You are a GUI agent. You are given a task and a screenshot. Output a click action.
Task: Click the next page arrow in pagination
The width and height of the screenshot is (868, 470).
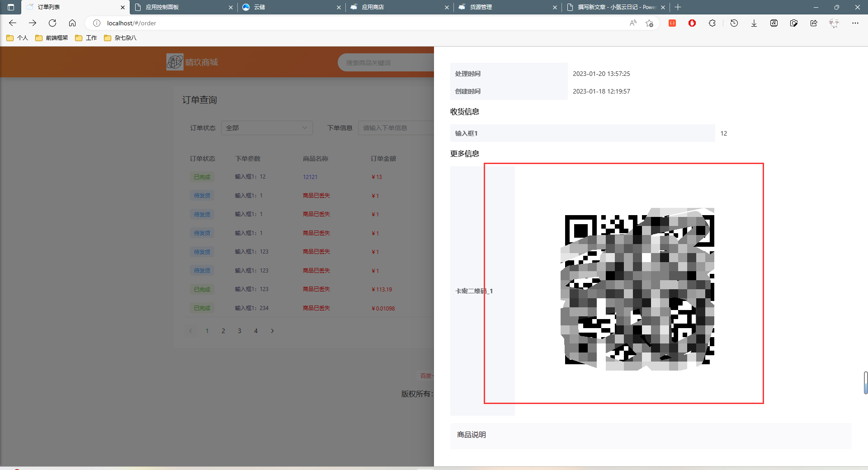[x=272, y=331]
